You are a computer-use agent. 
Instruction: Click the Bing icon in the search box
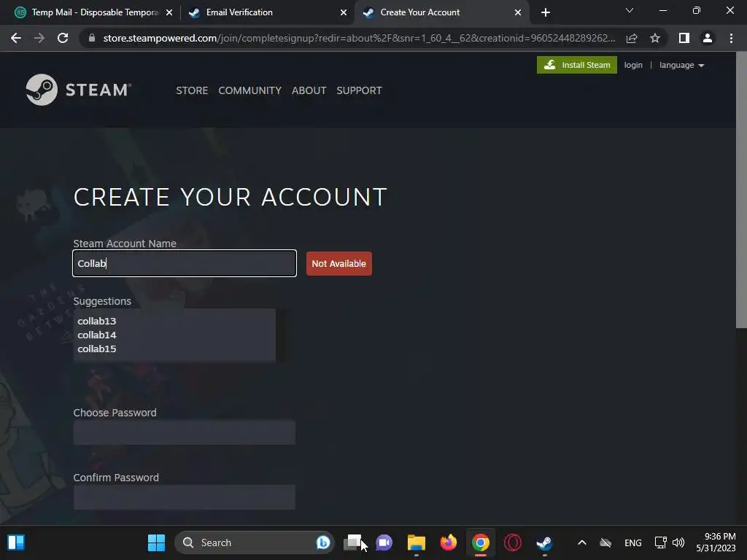323,542
